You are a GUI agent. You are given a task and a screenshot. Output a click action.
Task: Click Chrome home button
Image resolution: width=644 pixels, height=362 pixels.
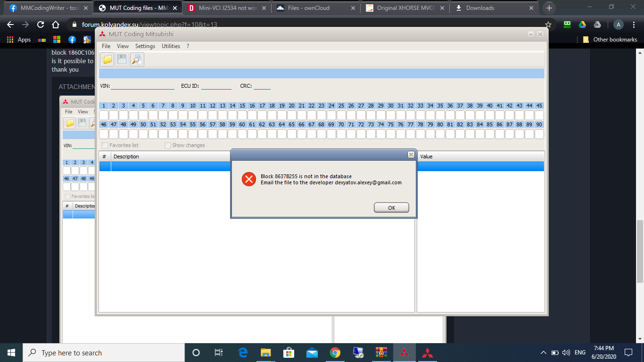click(56, 25)
